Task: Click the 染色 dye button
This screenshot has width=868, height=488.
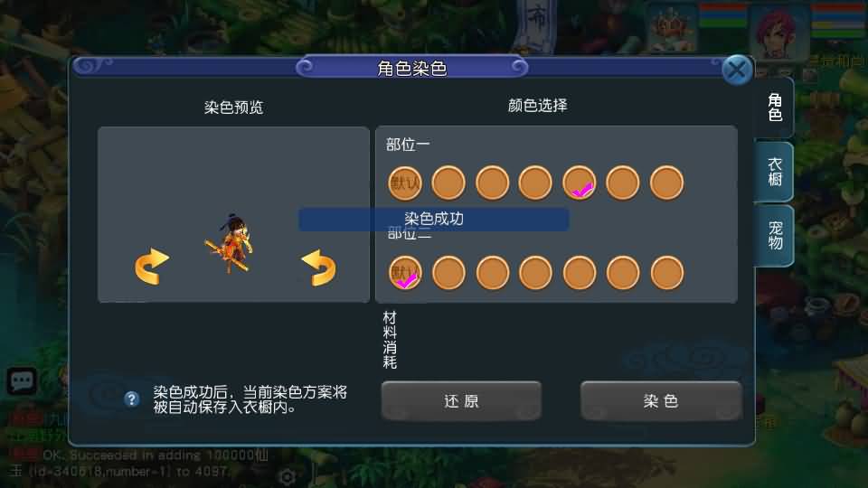Action: pos(661,400)
